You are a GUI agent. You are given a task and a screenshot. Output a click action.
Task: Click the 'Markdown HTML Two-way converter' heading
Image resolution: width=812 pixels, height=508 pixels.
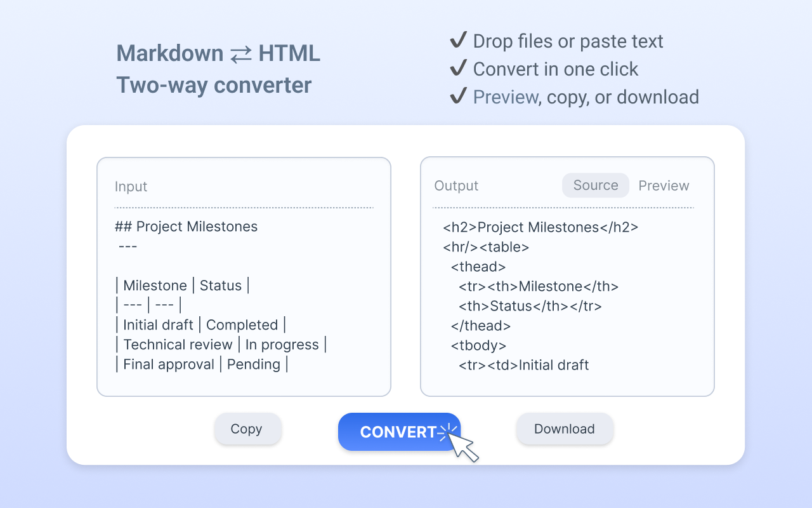[218, 69]
